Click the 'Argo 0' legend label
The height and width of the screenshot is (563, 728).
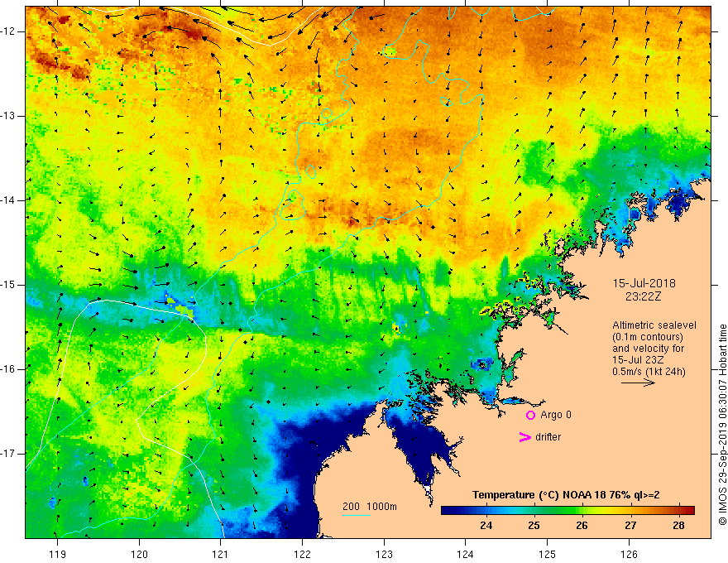point(556,415)
